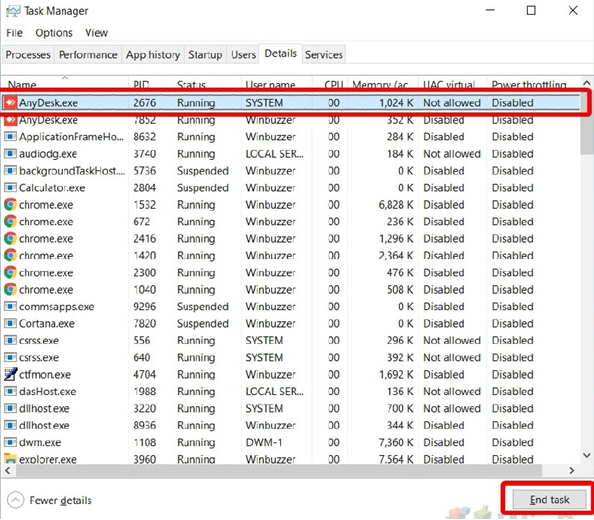Switch to the Services tab
Screen dimensions: 594x520
[x=324, y=55]
